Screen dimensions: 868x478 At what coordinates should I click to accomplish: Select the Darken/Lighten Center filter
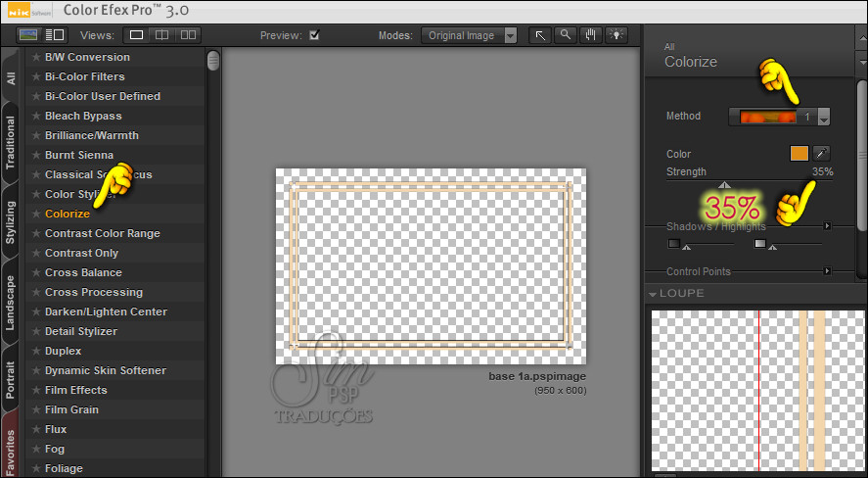pos(106,311)
